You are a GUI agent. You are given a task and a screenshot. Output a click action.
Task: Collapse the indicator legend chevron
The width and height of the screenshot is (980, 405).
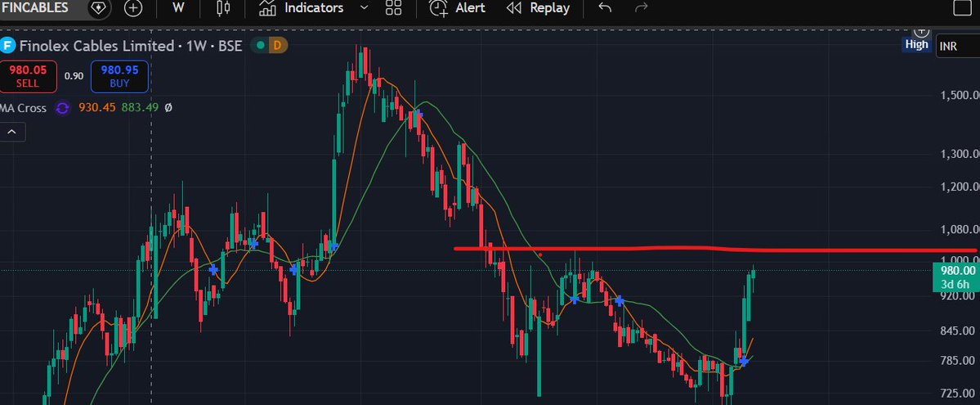(12, 132)
